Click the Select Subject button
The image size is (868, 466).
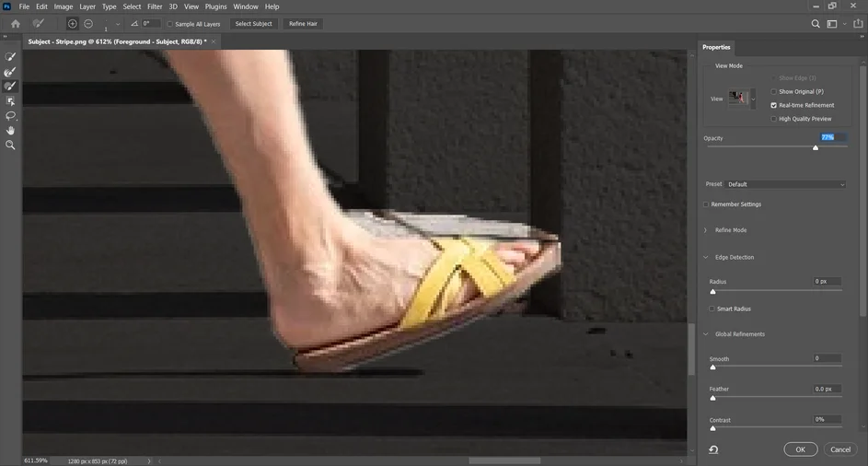point(253,24)
